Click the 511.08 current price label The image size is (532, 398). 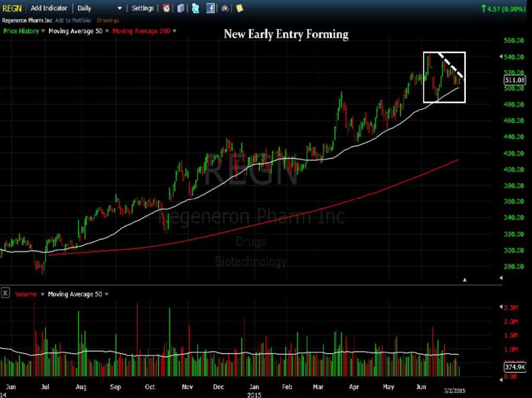(x=515, y=80)
